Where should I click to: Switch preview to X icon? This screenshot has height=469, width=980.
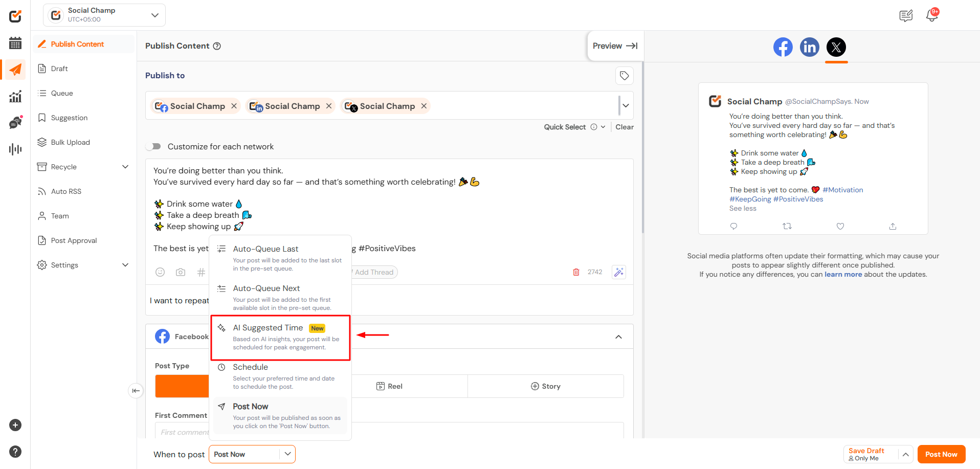coord(836,47)
